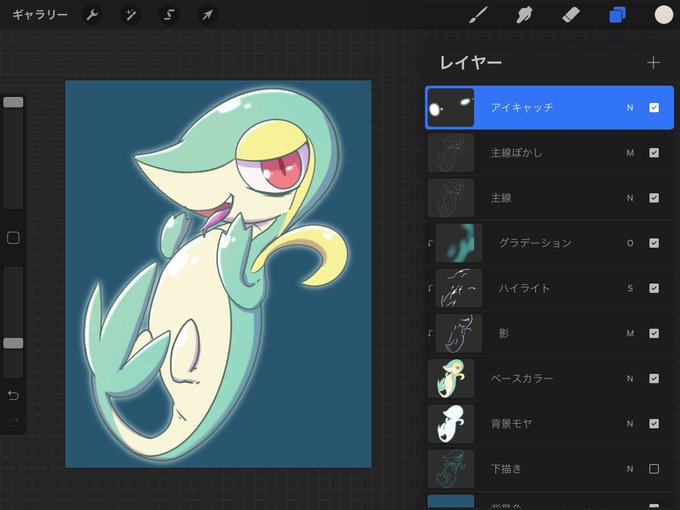The height and width of the screenshot is (510, 680).
Task: Open blend mode M of 主線ぼかし
Action: coord(630,153)
